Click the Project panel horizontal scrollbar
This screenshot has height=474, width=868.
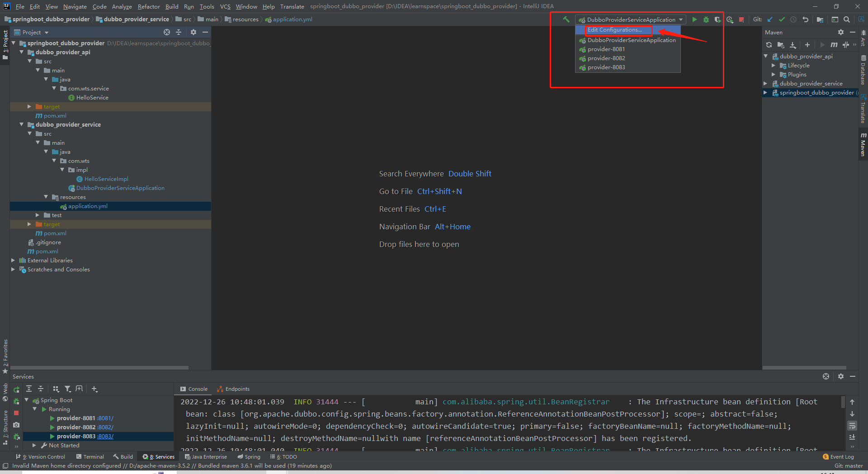click(99, 368)
